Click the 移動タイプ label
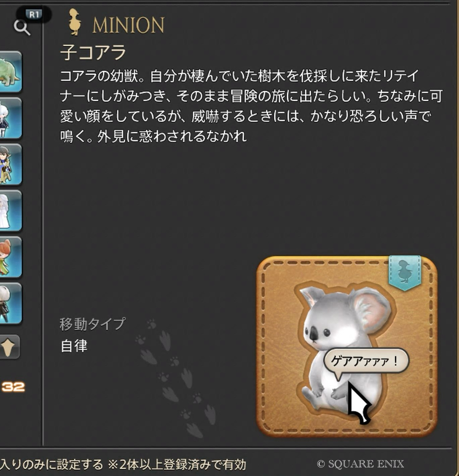 92,324
